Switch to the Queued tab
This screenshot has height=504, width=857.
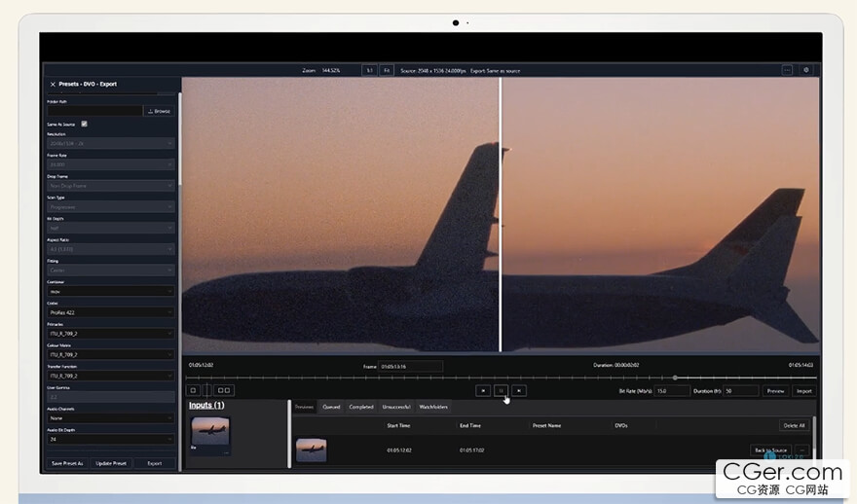click(x=331, y=407)
